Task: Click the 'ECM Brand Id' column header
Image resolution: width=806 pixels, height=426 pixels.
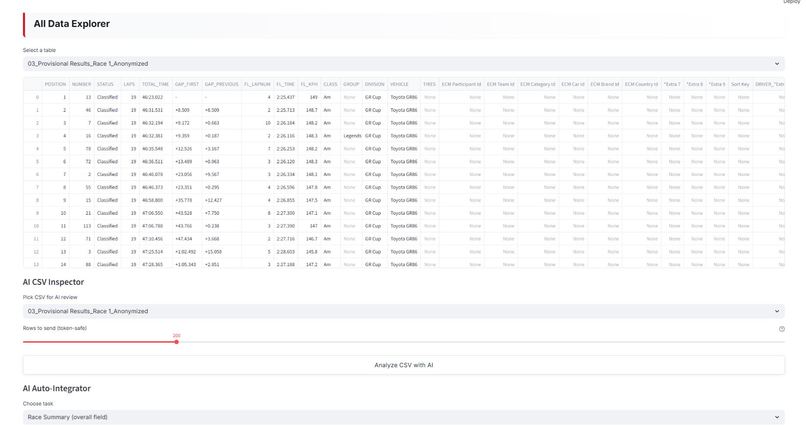Action: [604, 84]
